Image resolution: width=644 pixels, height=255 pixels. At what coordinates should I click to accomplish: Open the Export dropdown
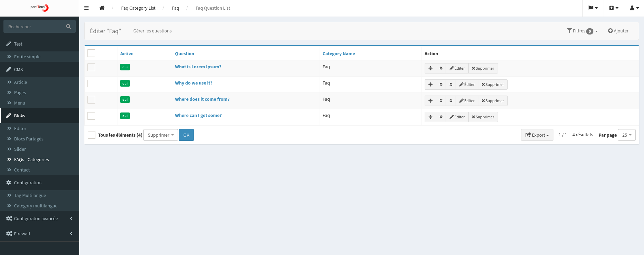[x=537, y=135]
